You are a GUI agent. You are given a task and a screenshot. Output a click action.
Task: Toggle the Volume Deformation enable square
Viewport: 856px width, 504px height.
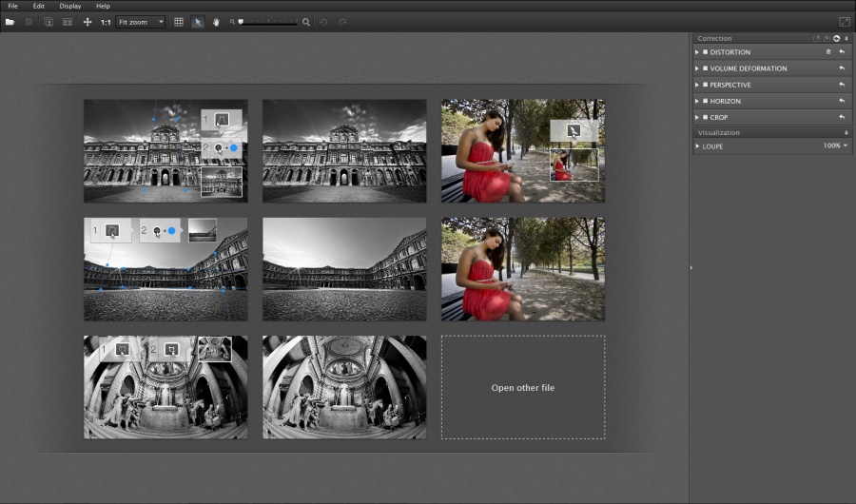[705, 68]
